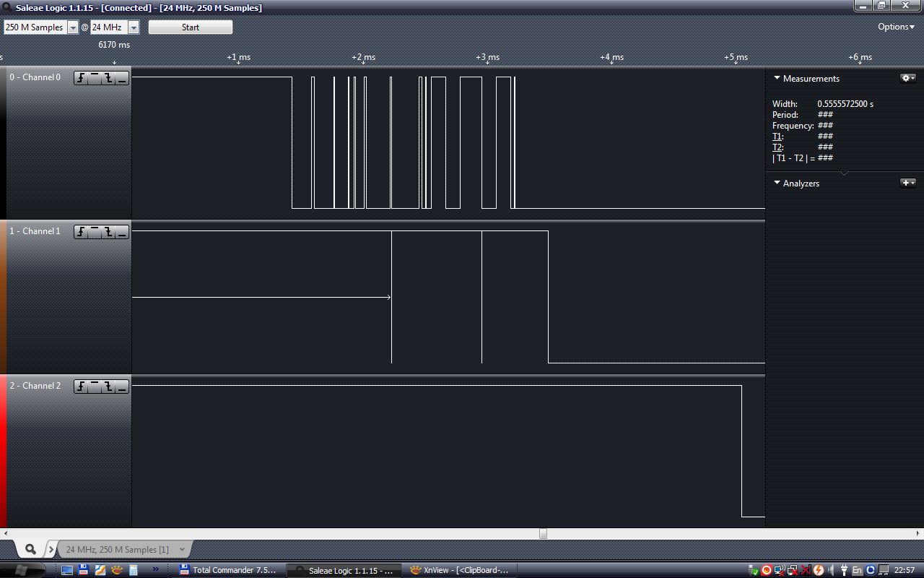Expand quick launch overflow chevron

[x=155, y=569]
